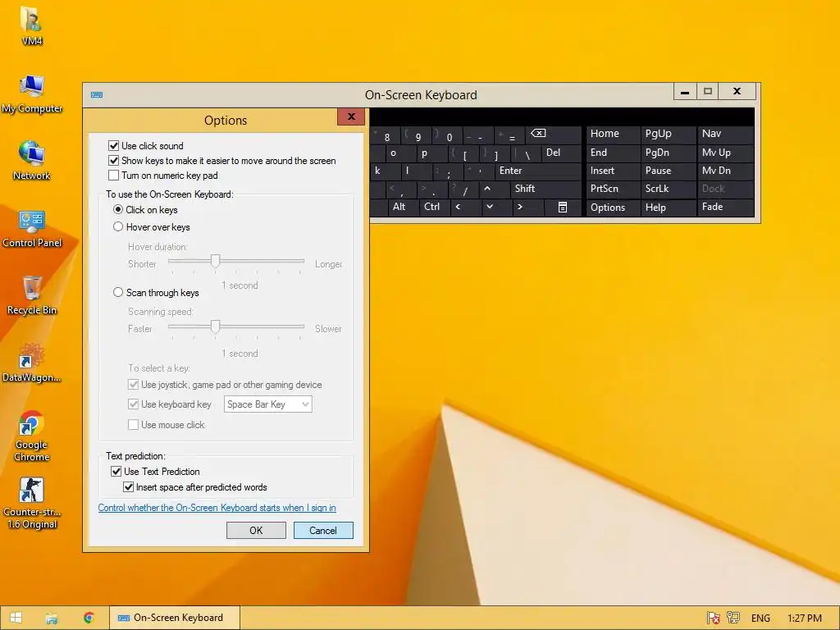Open the Action Center flag tray icon
Image resolution: width=840 pixels, height=630 pixels.
pyautogui.click(x=713, y=618)
